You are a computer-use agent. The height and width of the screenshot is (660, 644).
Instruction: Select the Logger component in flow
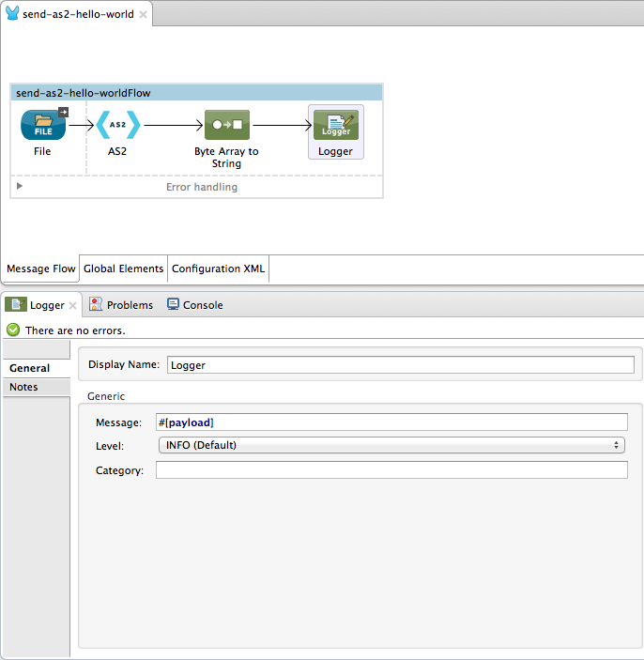(x=335, y=126)
